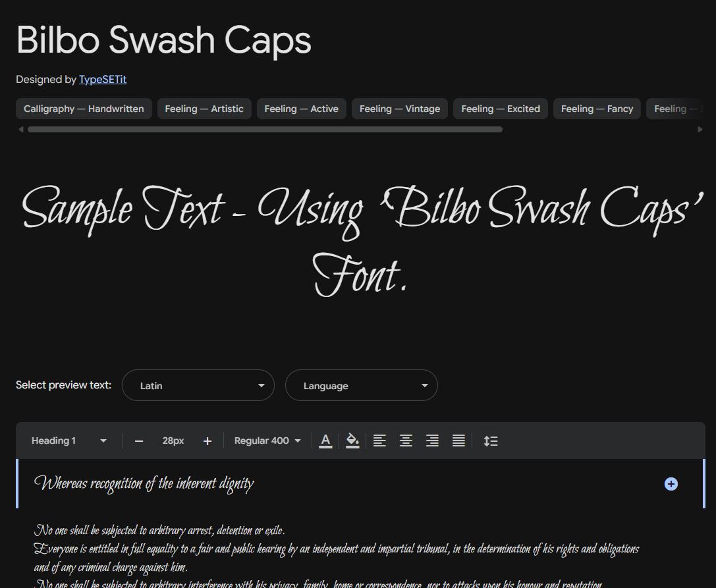Select the Feeling — Active tag
The height and width of the screenshot is (588, 716).
(x=302, y=109)
